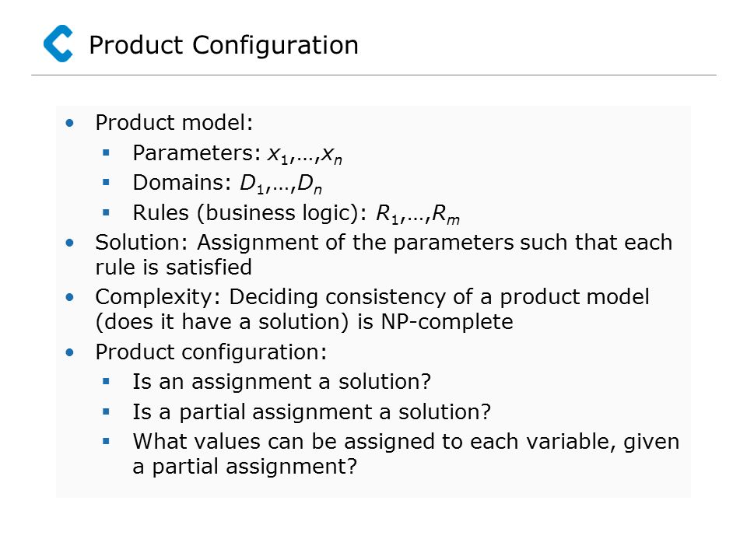Click 'Is an assignment a solution?' line
Image resolution: width=747 pixels, height=560 pixels.
tap(282, 381)
